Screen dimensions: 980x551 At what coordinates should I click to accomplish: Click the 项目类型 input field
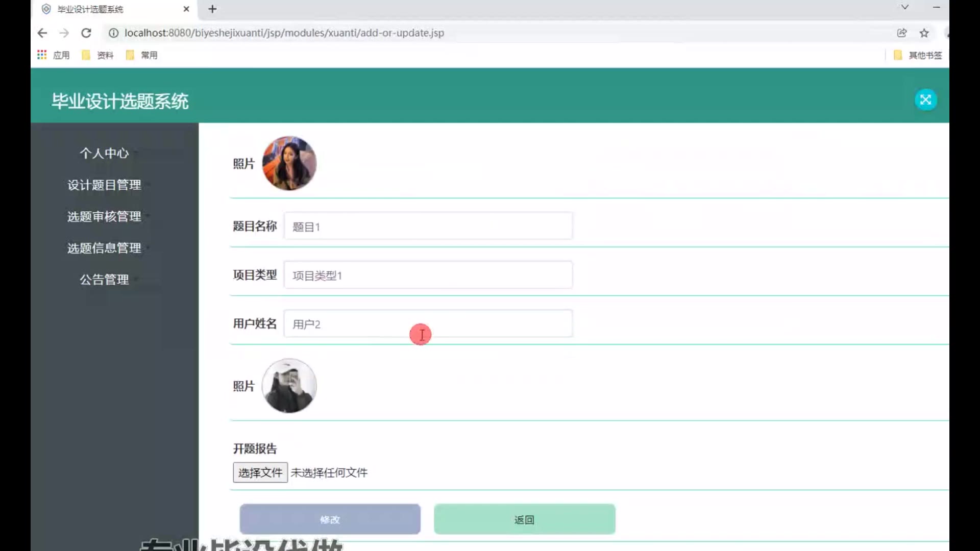(x=428, y=275)
